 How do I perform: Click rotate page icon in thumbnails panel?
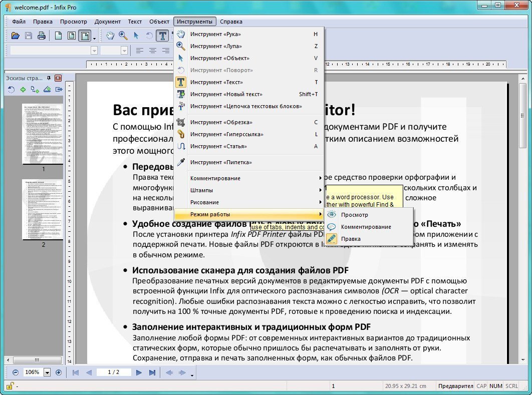coord(11,90)
